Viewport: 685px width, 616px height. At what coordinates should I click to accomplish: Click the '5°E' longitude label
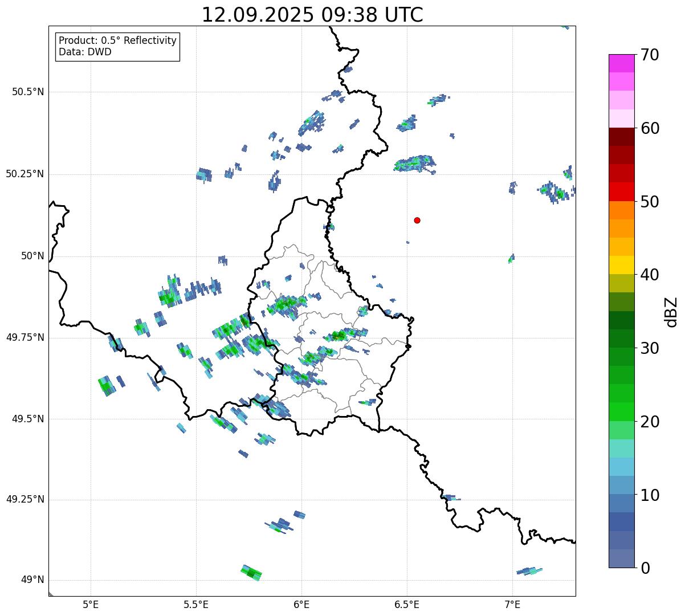pos(91,604)
